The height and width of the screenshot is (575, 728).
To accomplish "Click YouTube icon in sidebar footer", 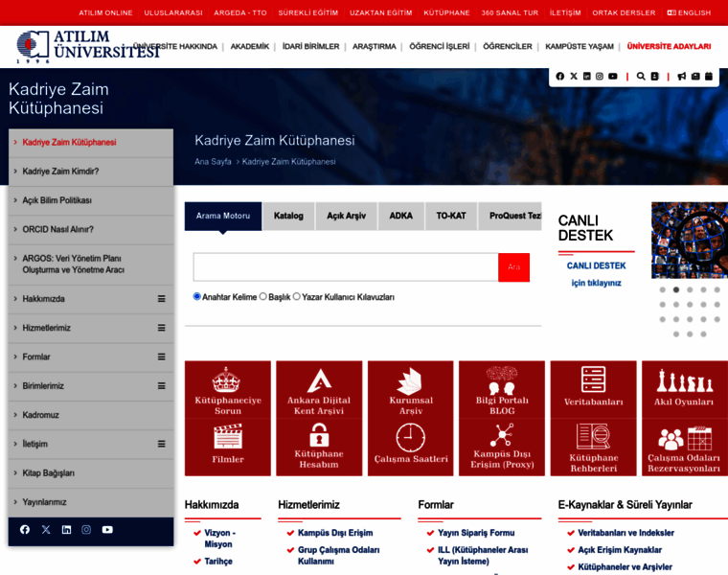I will [107, 530].
